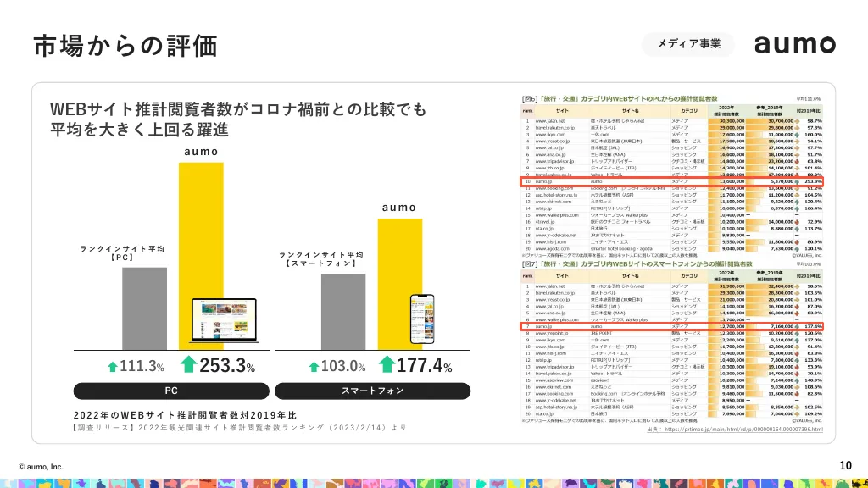Select the tall yellow aumo PC bar
Image resolution: width=868 pixels, height=488 pixels.
[x=201, y=256]
